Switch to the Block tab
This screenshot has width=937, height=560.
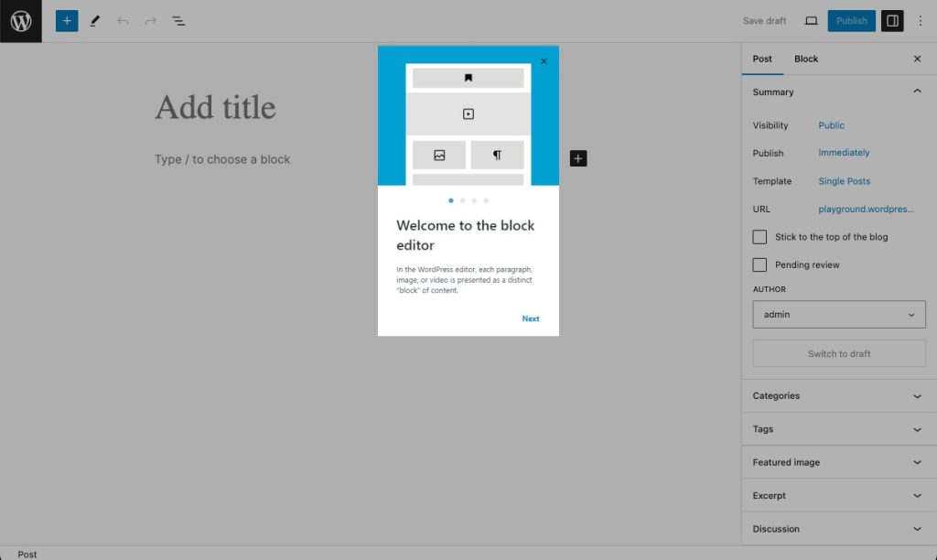coord(806,59)
